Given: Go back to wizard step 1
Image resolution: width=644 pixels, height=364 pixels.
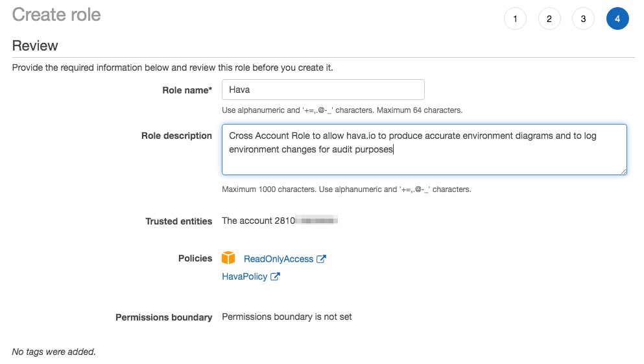Looking at the screenshot, I should coord(515,18).
